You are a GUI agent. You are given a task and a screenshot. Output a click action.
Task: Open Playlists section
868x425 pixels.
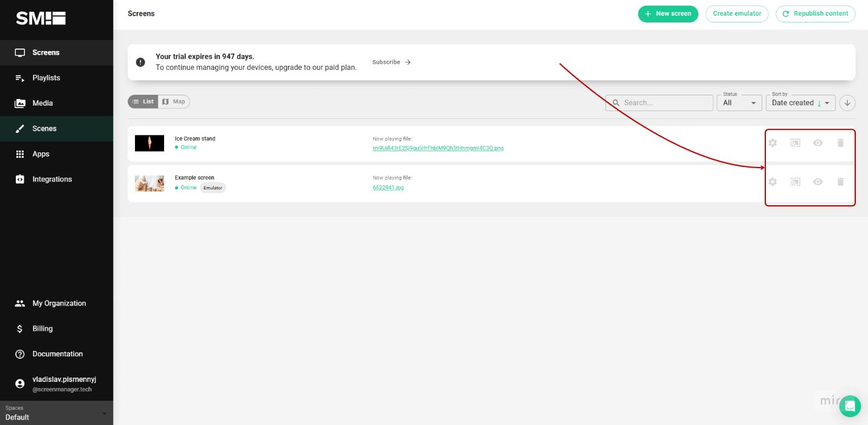pos(57,78)
